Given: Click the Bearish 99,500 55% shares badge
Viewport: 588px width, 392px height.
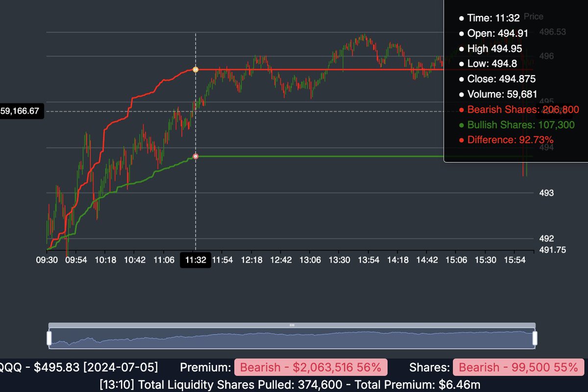Looking at the screenshot, I should click(x=518, y=367).
